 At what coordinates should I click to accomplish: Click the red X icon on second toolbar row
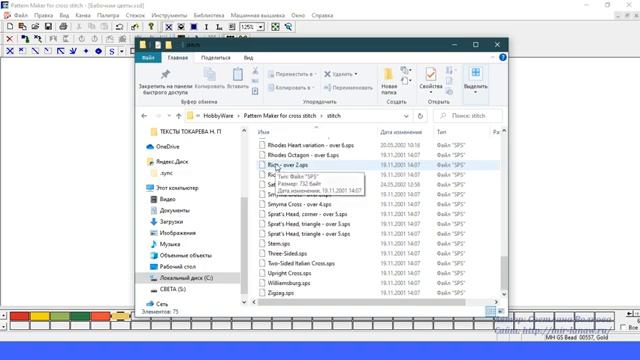9,39
